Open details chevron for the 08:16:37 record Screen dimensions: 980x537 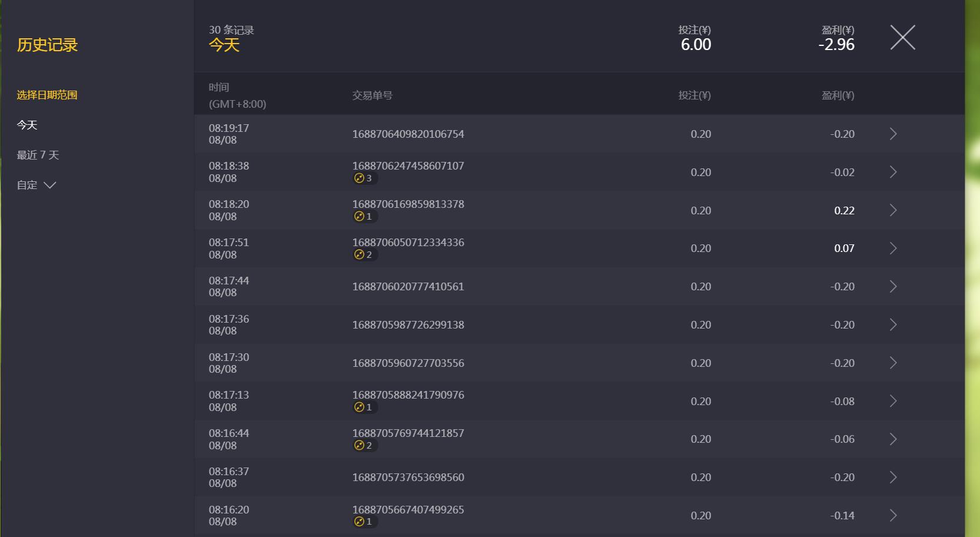[x=893, y=477]
